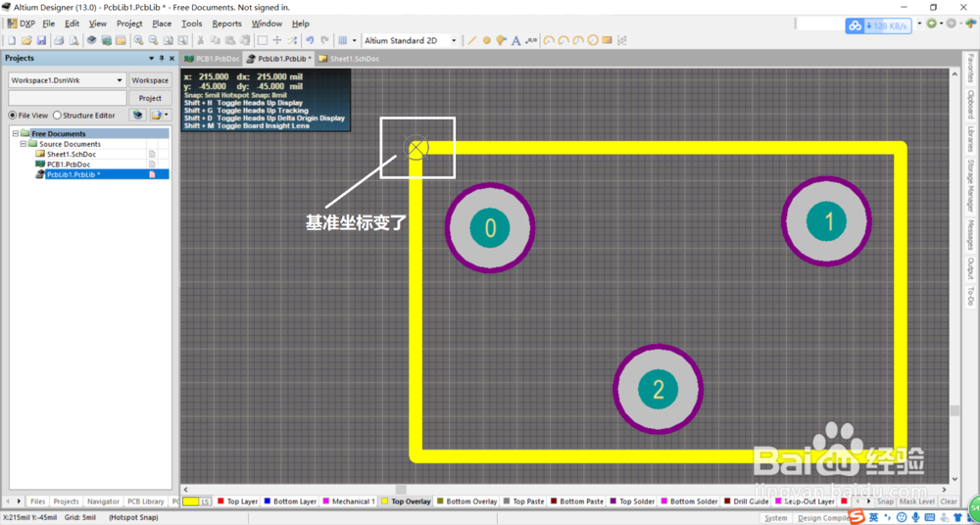Create a new document with toolbar icon
The height and width of the screenshot is (525, 980).
(11, 40)
